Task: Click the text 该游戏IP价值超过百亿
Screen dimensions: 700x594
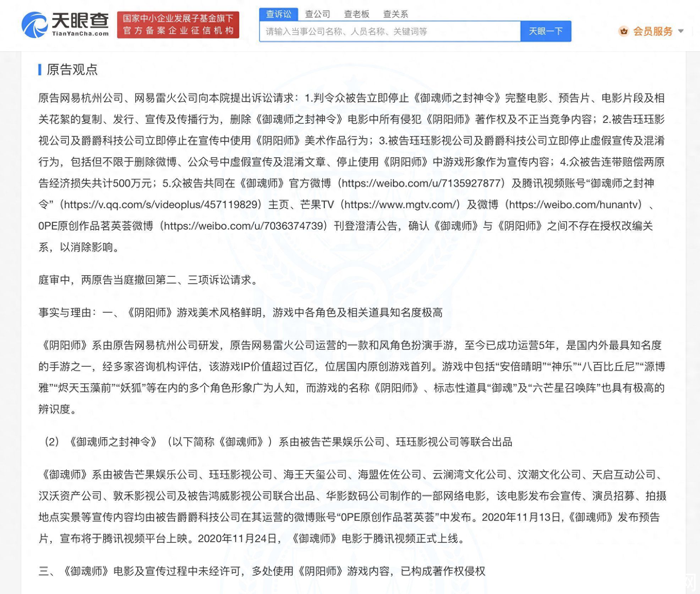Action: point(261,367)
